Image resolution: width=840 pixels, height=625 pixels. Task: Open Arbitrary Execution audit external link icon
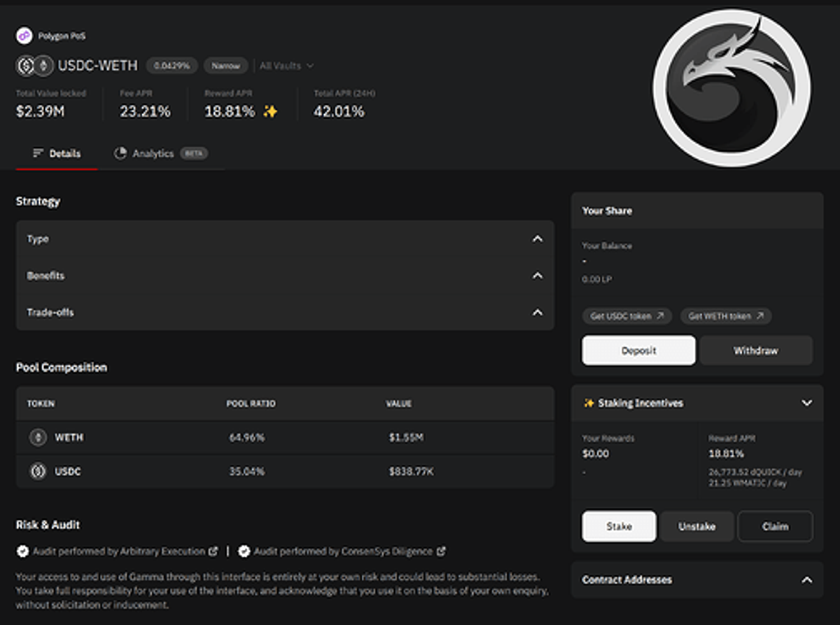point(213,552)
